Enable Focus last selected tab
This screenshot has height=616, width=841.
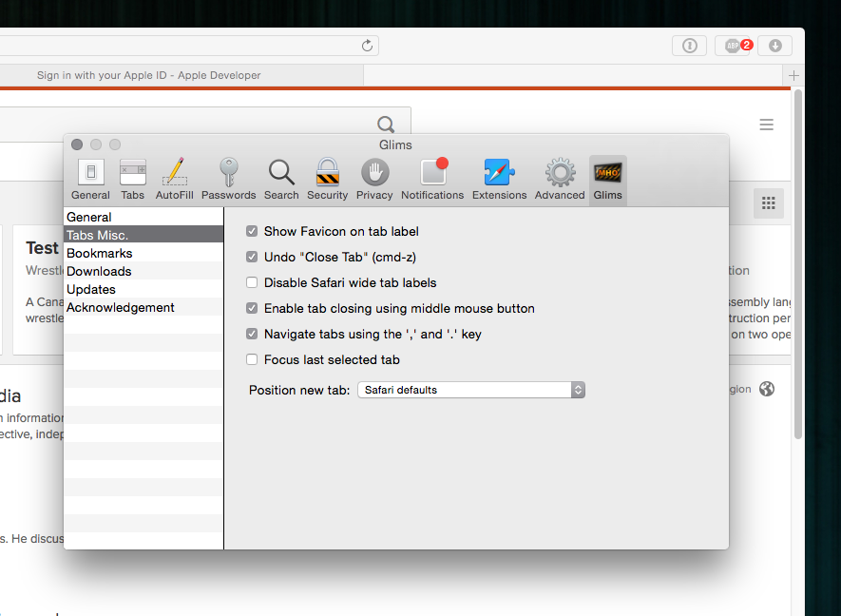click(252, 359)
